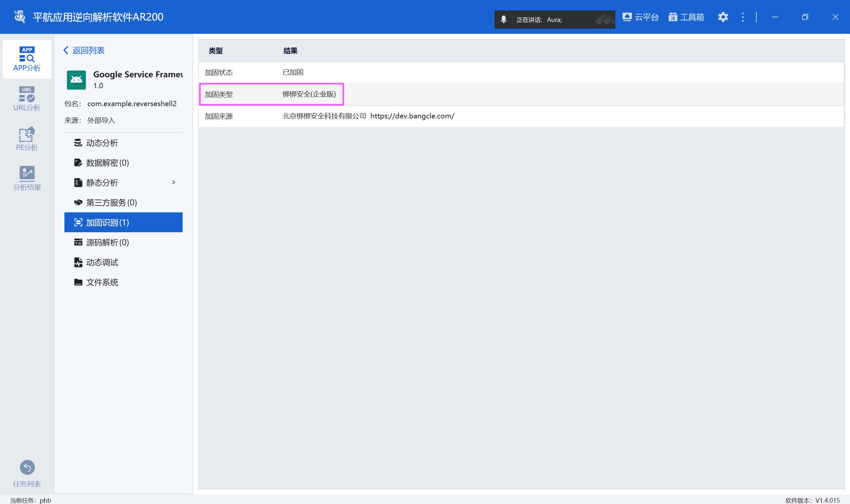Select the 加固类型 row label
The width and height of the screenshot is (850, 504).
pyautogui.click(x=218, y=94)
